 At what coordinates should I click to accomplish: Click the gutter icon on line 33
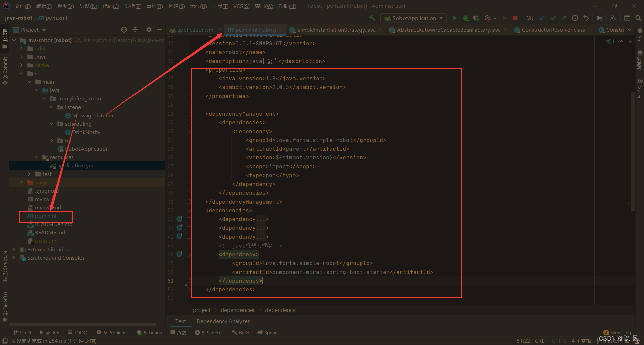coord(179,219)
